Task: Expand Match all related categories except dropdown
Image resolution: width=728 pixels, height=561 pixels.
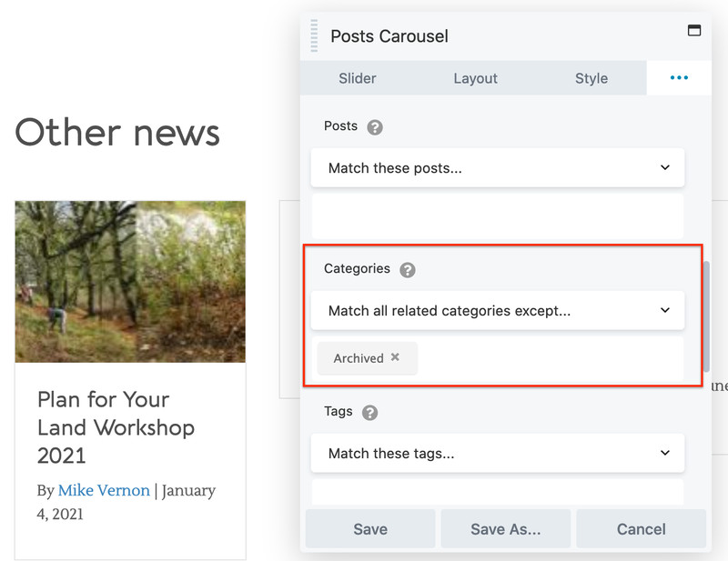Action: click(x=497, y=311)
